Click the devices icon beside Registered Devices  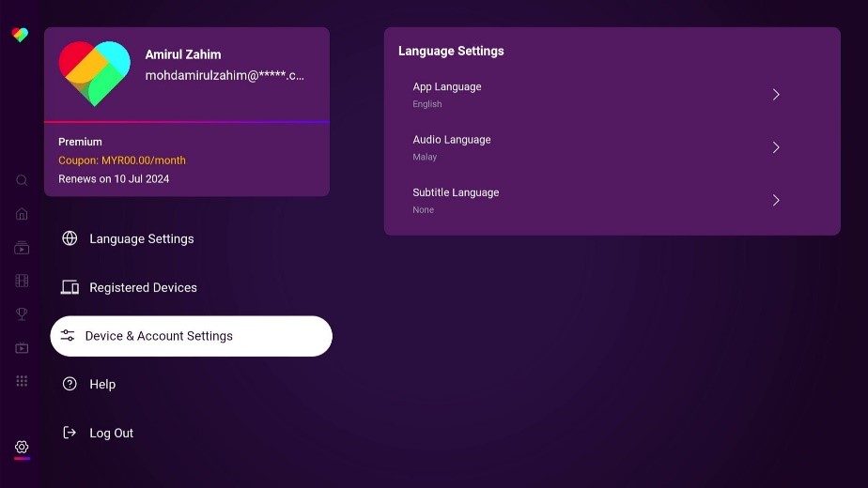coord(70,287)
